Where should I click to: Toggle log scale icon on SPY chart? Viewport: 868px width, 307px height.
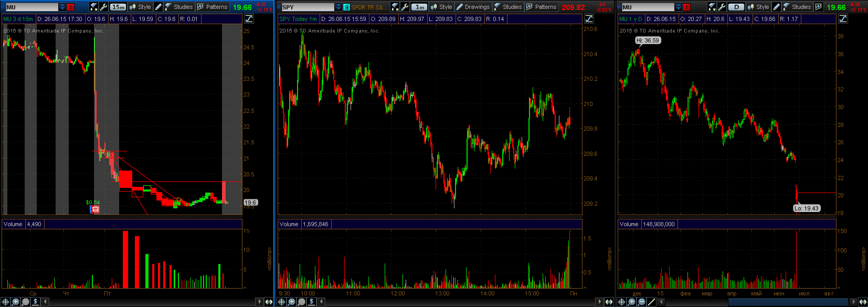tap(589, 19)
